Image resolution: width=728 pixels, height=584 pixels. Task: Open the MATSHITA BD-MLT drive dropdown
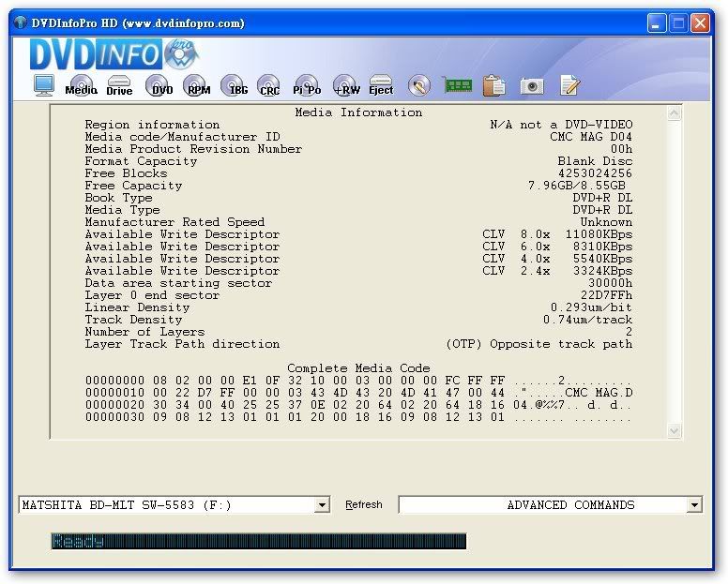(x=321, y=504)
